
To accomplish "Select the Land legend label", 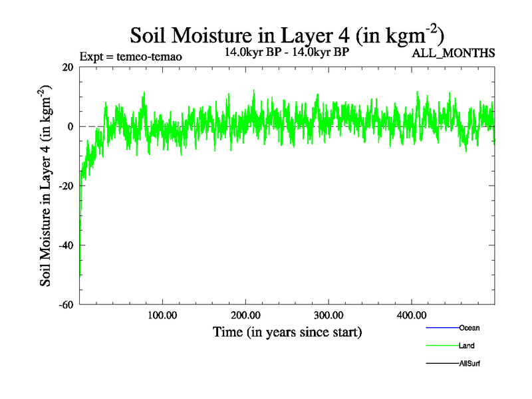I will pos(466,346).
